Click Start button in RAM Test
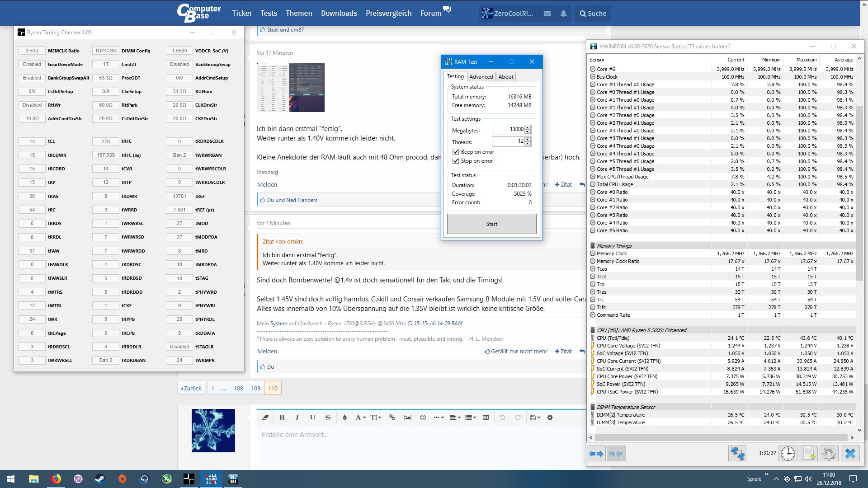This screenshot has width=868, height=488. (x=492, y=224)
